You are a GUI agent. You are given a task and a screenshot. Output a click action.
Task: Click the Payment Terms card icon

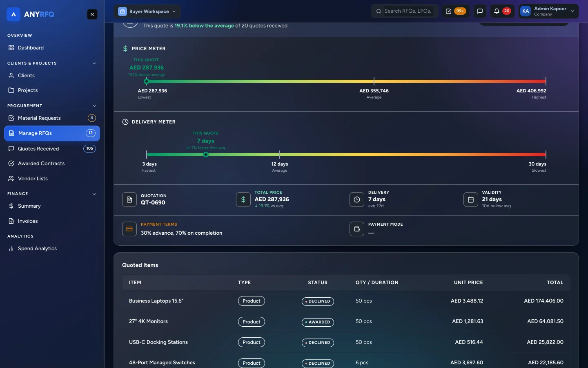tap(129, 229)
